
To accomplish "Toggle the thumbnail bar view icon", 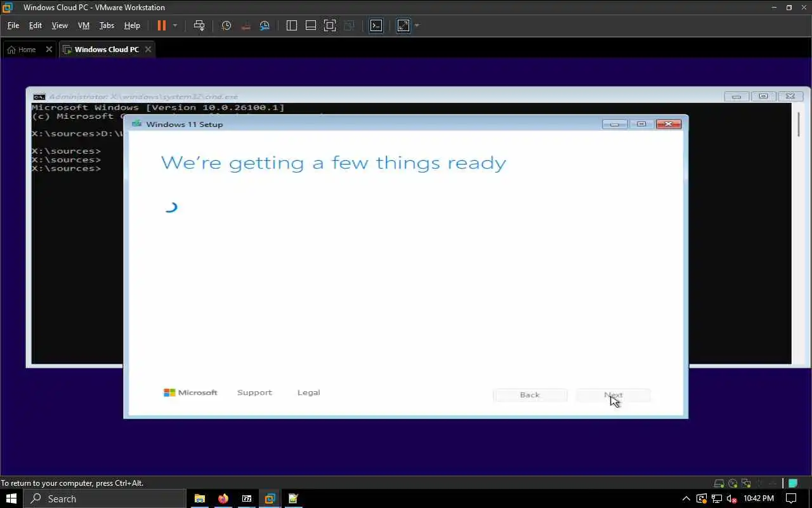I will click(311, 25).
